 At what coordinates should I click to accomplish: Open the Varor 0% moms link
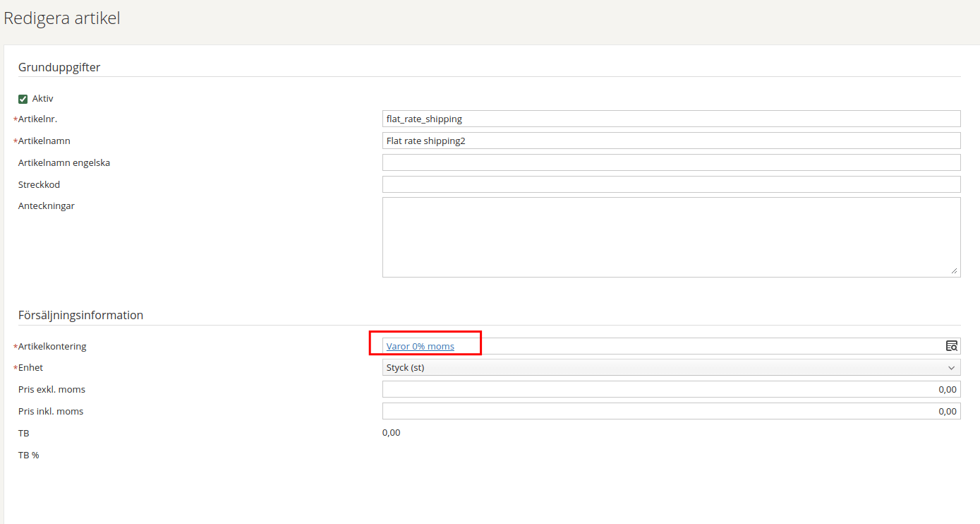(x=420, y=346)
